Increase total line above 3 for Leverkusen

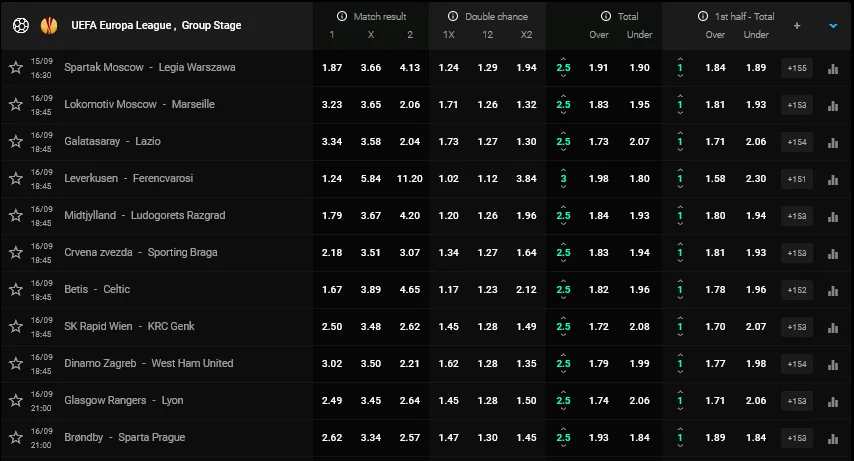(563, 168)
